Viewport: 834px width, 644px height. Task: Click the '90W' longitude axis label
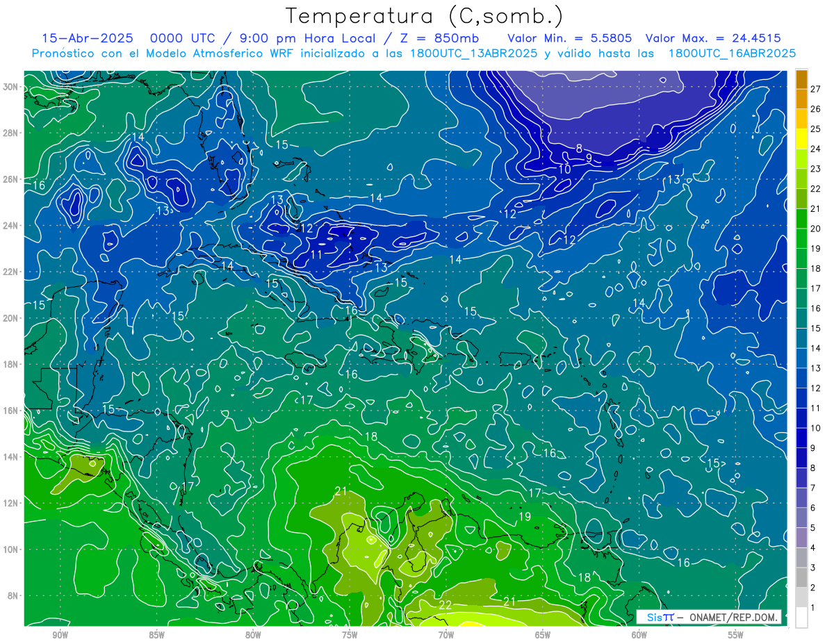click(x=60, y=635)
